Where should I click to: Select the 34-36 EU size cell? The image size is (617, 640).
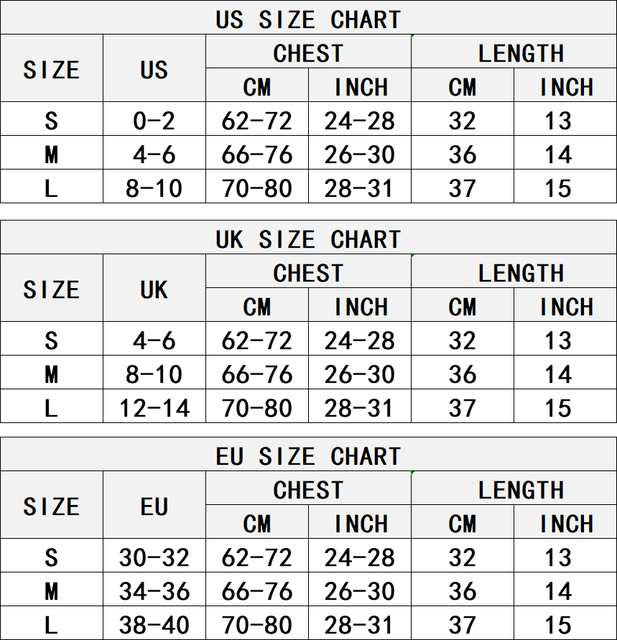[154, 591]
